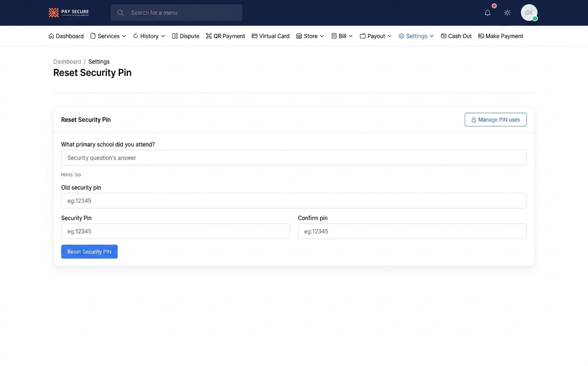Viewport: 588px width, 366px height.
Task: Click the Pay Secure logo
Action: pos(69,13)
